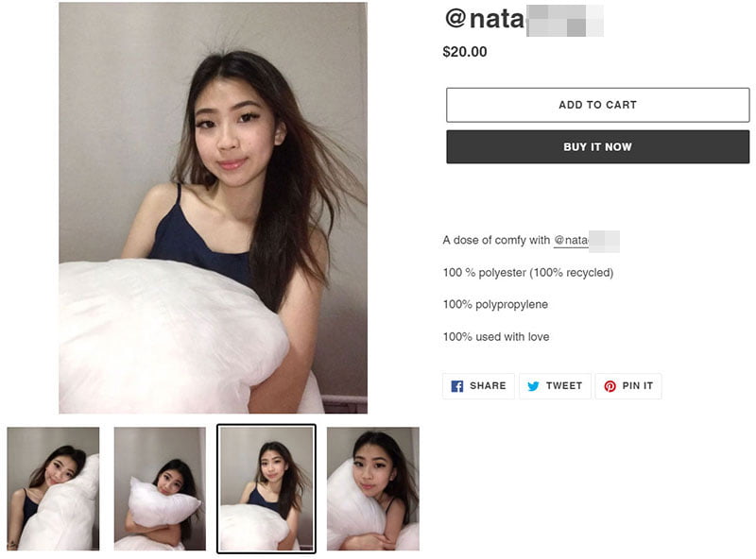The width and height of the screenshot is (756, 559).
Task: Click the Pinterest logo icon
Action: (x=610, y=386)
